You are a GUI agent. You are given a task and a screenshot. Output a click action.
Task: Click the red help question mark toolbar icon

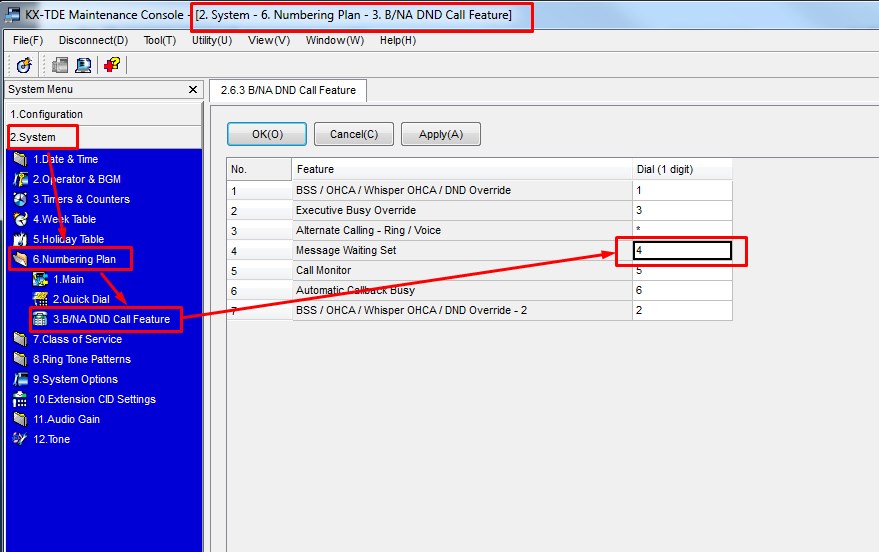pos(112,65)
